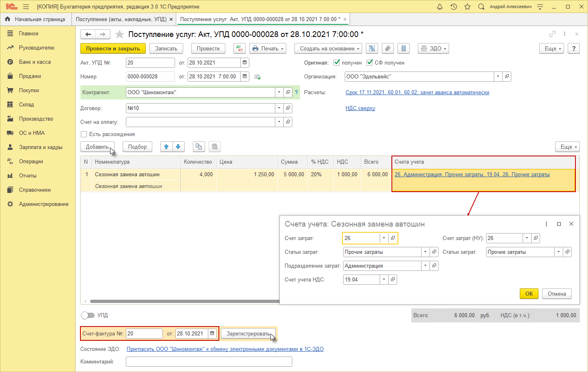Open calendar for Номер date field
The width and height of the screenshot is (588, 372).
pos(244,76)
